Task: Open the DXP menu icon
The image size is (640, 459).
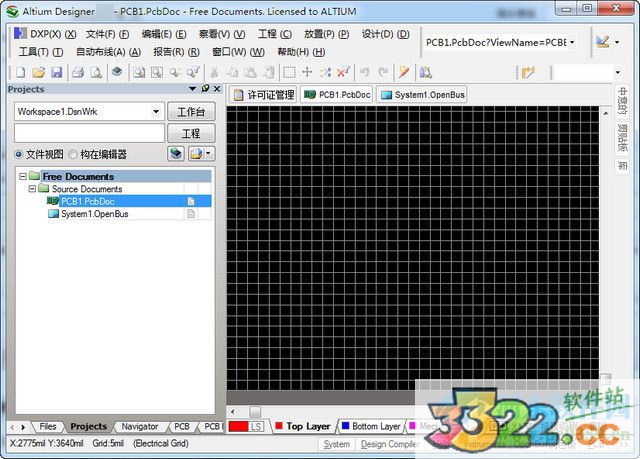Action: tap(20, 33)
